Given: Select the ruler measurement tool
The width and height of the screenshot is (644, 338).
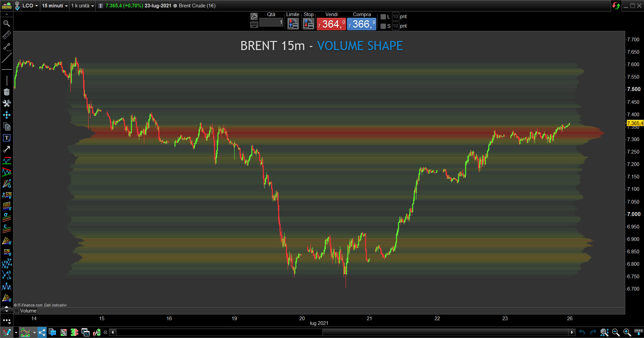Looking at the screenshot, I should pos(6,35).
